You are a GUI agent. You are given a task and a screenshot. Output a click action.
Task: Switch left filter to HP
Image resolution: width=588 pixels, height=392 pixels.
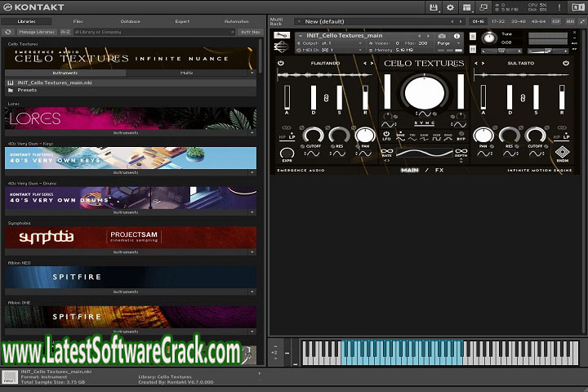click(283, 137)
